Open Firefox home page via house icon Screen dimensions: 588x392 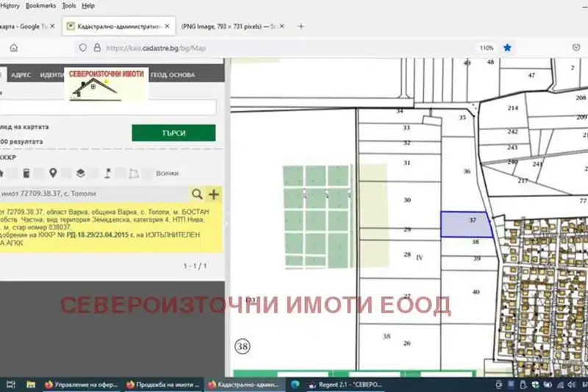pyautogui.click(x=14, y=48)
